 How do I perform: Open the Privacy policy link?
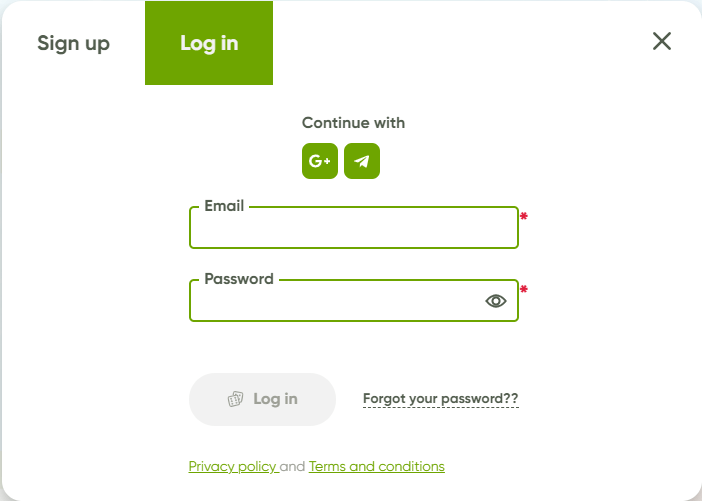(x=232, y=467)
